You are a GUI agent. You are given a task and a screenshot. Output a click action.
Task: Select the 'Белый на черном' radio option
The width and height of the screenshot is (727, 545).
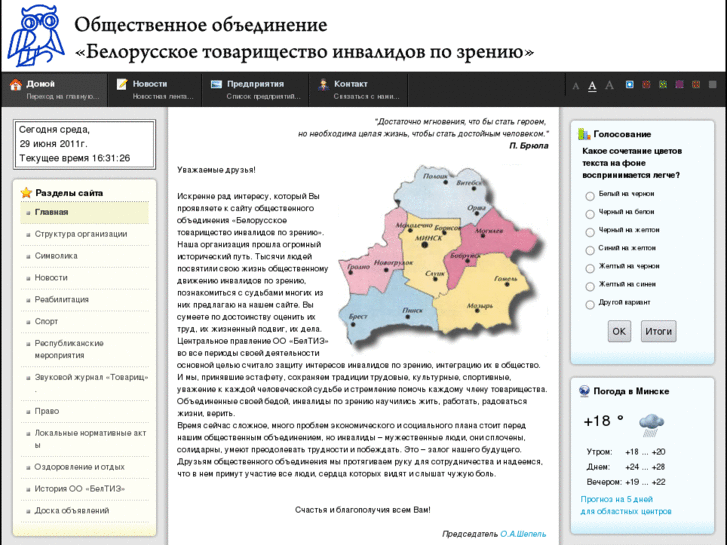click(590, 195)
